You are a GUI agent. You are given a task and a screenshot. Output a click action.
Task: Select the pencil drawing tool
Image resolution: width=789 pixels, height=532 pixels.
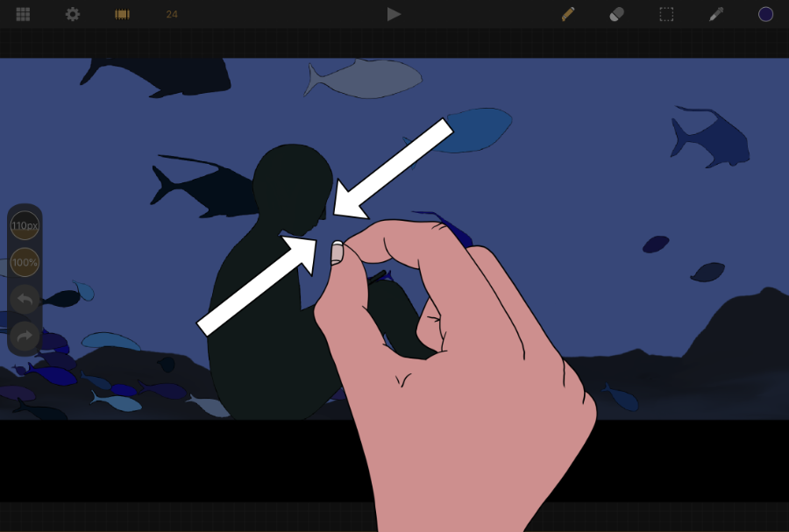pos(567,14)
